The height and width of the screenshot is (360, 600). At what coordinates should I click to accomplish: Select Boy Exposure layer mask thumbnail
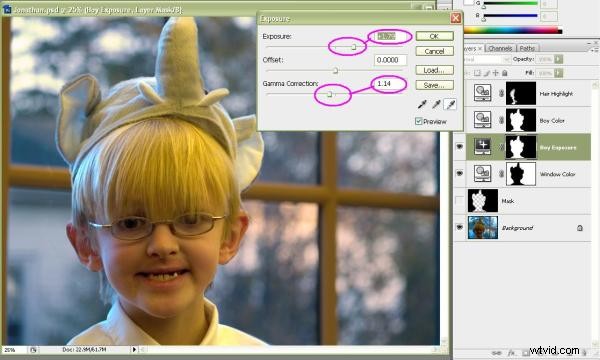[521, 147]
